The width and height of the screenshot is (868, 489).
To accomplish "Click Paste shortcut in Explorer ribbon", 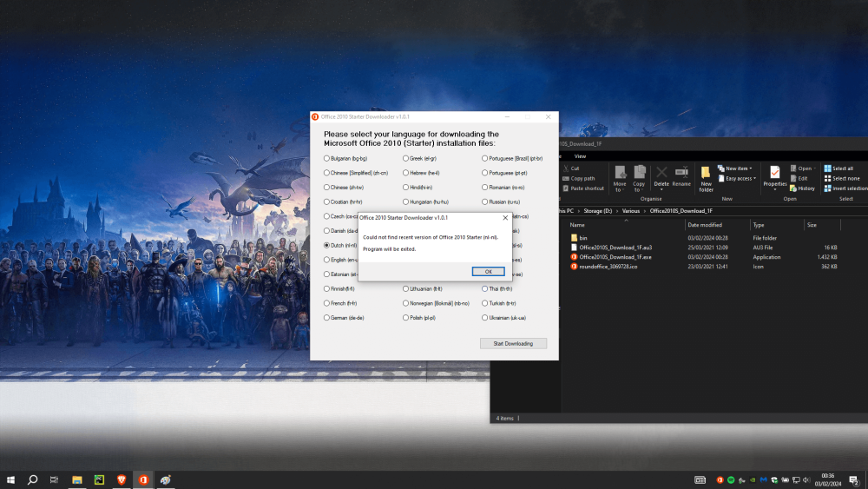I will (583, 188).
